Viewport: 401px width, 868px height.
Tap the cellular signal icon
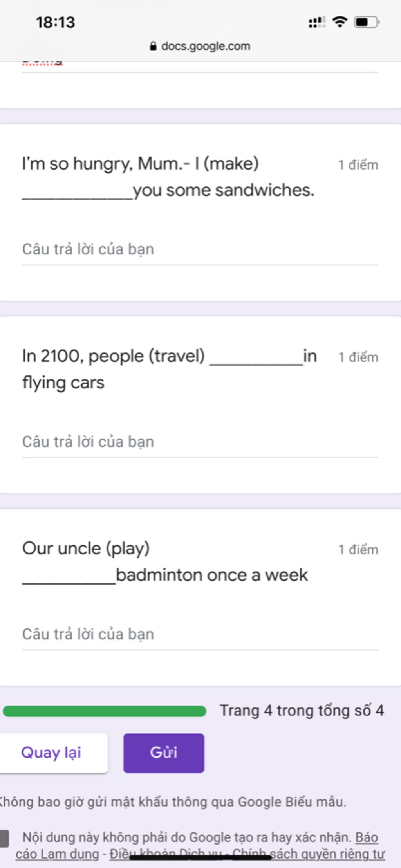tap(317, 22)
